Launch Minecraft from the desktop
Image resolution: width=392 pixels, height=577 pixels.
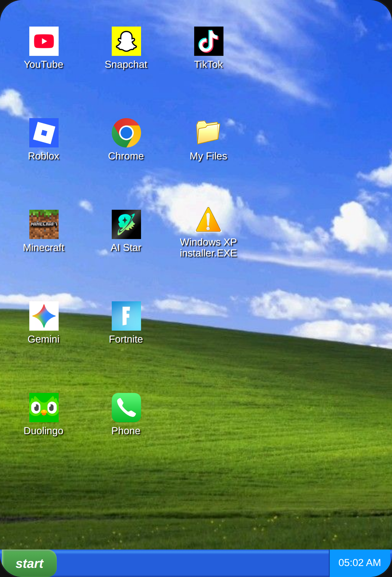pyautogui.click(x=44, y=224)
